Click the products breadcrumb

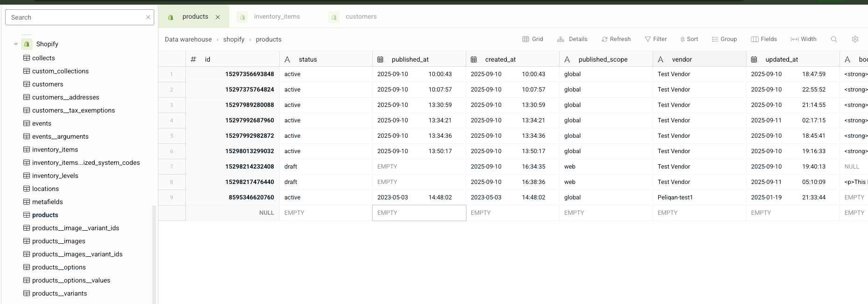click(269, 39)
